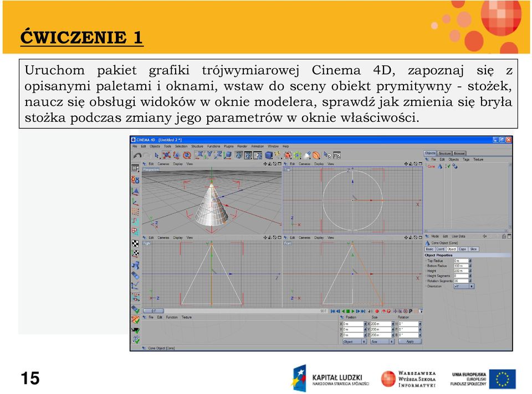Click Make Editable icon in left palette
532x394 pixels.
coord(135,179)
